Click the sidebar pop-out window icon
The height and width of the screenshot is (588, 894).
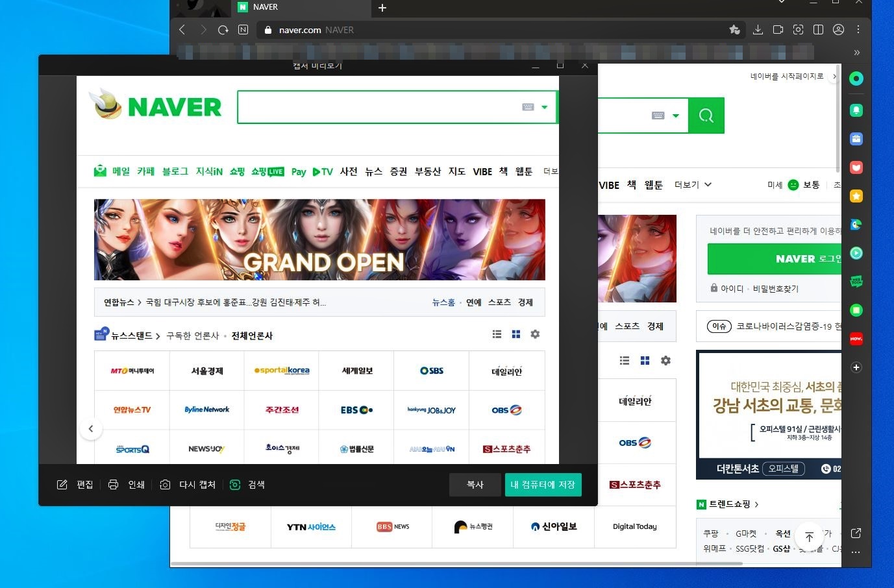(856, 533)
